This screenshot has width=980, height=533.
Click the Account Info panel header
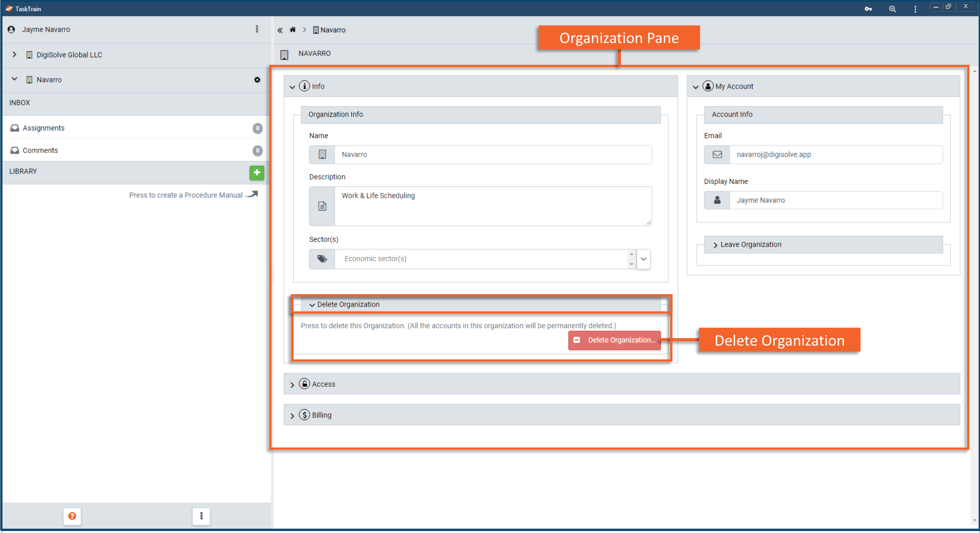tap(823, 115)
